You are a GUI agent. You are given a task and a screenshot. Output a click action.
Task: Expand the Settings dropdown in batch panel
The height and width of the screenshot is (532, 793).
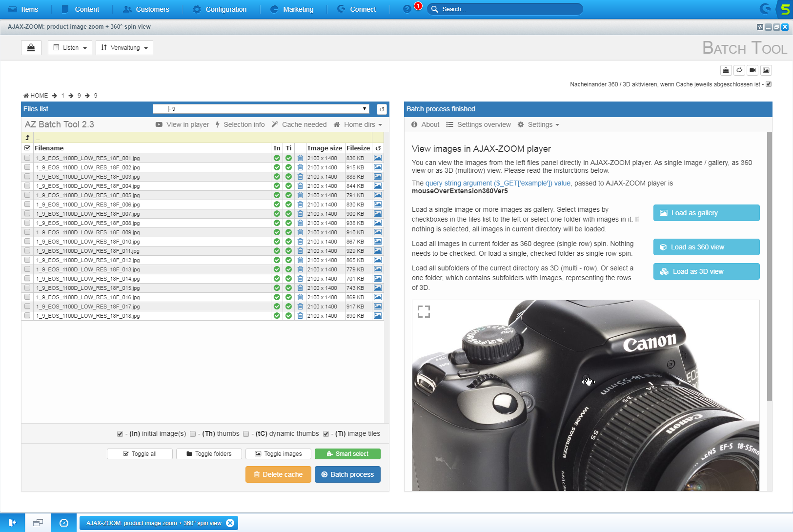coord(538,125)
